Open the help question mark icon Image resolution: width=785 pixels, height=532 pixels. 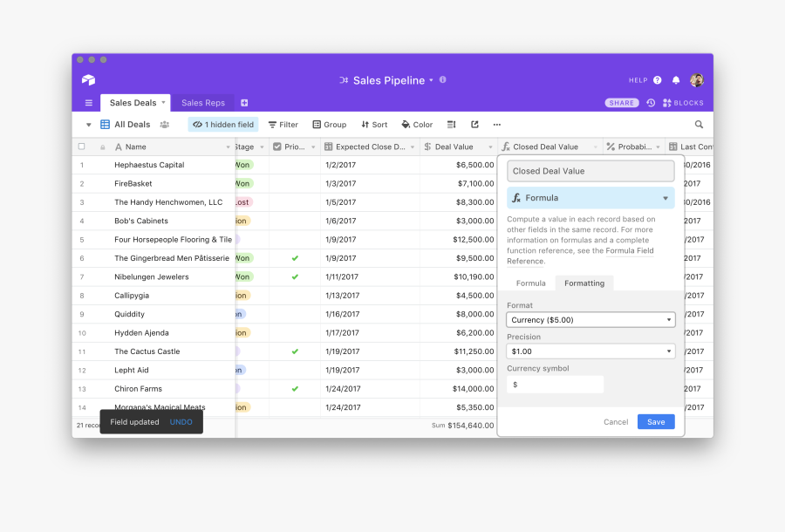[x=658, y=80]
